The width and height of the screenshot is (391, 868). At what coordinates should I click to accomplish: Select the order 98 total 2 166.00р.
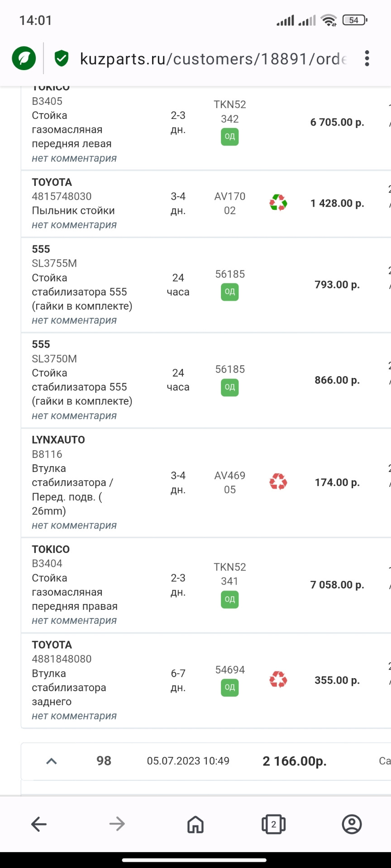point(295,761)
